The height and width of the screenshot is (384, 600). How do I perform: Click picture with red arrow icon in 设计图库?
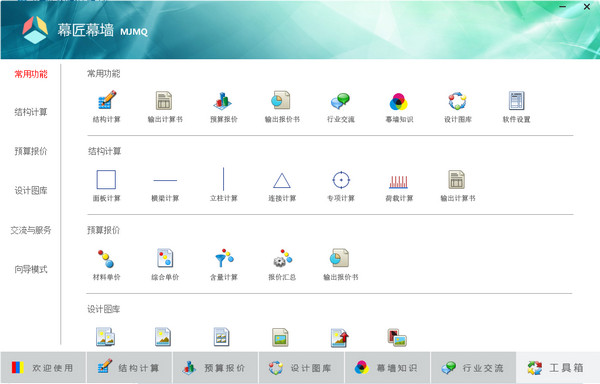click(340, 338)
